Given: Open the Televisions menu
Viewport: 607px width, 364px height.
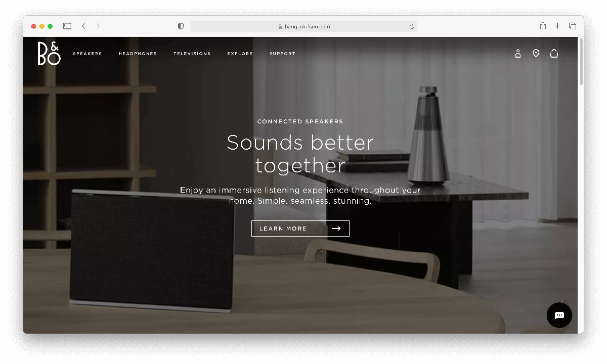Looking at the screenshot, I should click(192, 54).
